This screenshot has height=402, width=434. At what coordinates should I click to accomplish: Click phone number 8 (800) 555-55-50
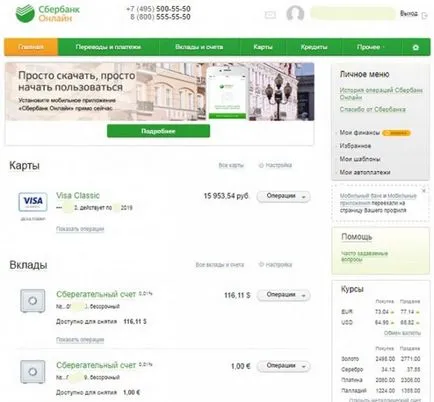[x=160, y=17]
